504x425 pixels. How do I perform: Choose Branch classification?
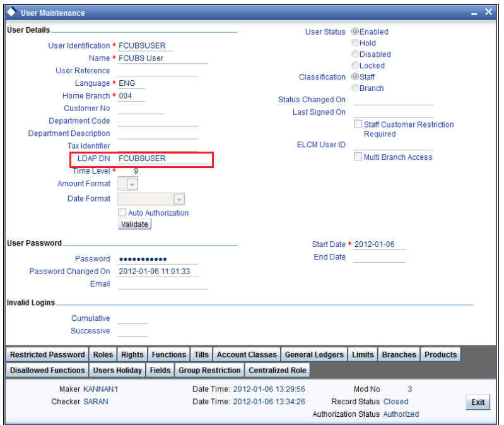(x=355, y=88)
